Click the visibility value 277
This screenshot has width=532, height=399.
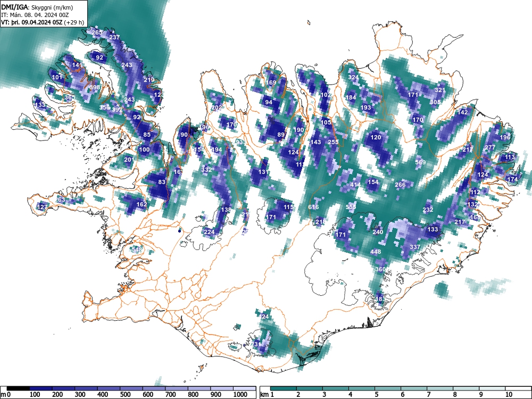tap(490, 147)
